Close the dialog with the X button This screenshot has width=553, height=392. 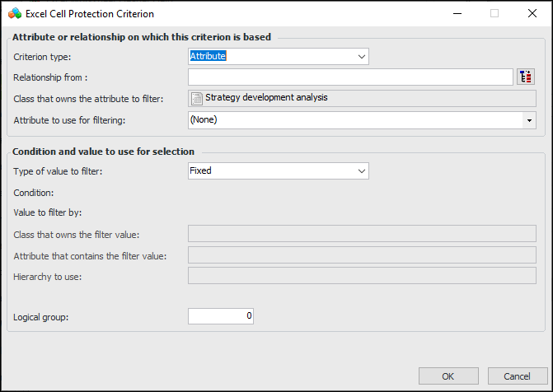(532, 13)
